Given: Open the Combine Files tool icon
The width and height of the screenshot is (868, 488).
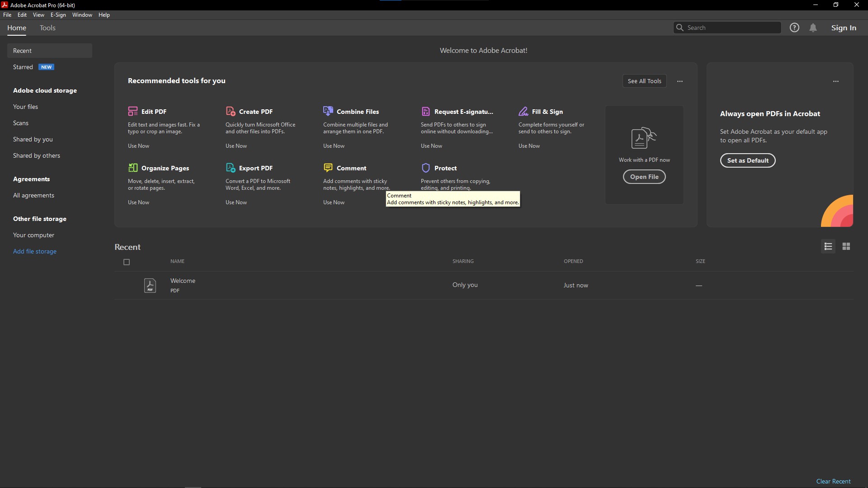Looking at the screenshot, I should click(328, 111).
